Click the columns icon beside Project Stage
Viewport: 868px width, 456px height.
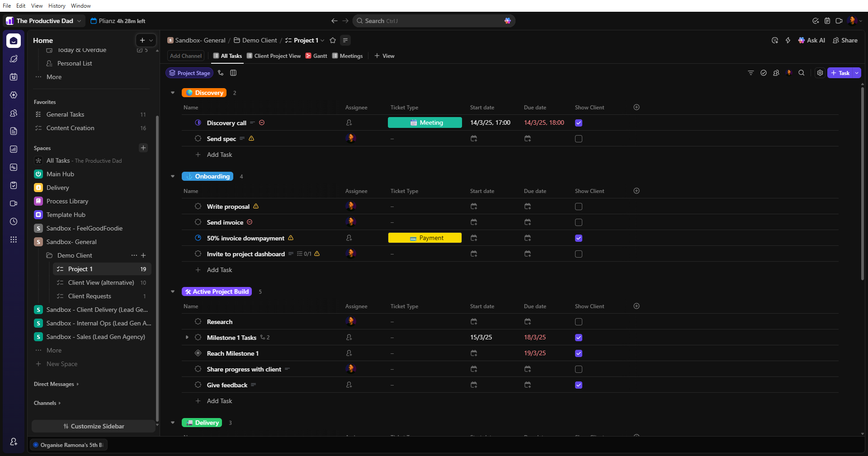click(233, 73)
